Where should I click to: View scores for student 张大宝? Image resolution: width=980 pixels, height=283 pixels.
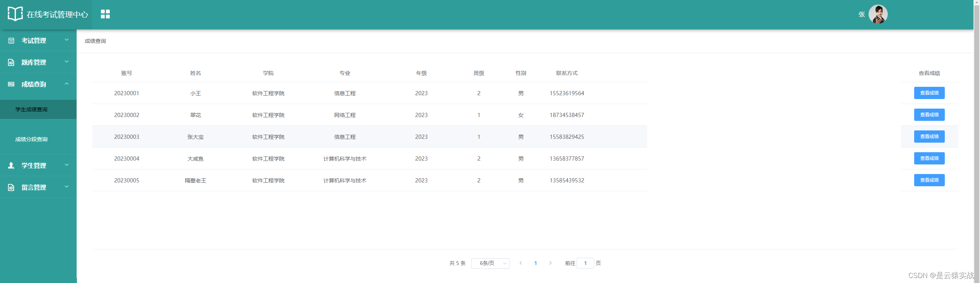point(929,137)
